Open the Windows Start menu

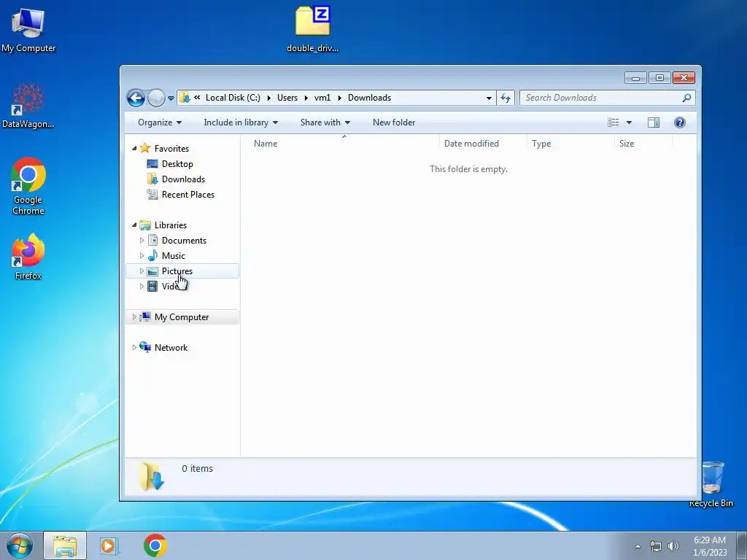click(x=20, y=545)
